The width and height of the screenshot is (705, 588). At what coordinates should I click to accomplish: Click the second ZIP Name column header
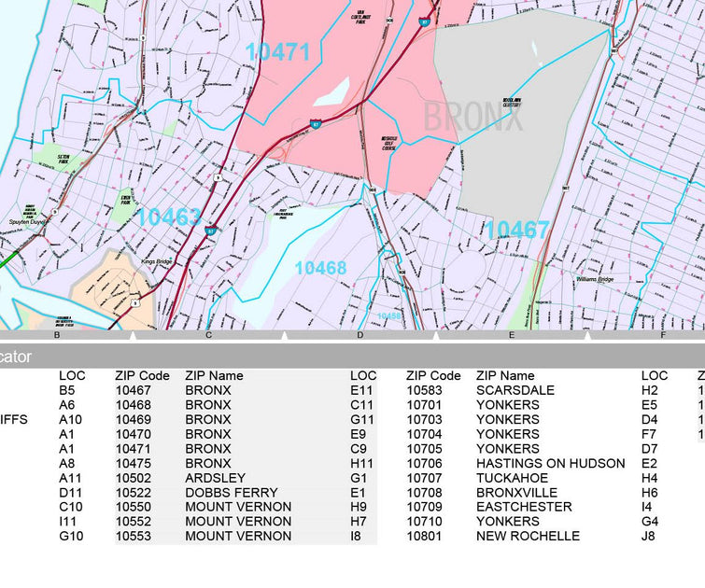pyautogui.click(x=505, y=375)
